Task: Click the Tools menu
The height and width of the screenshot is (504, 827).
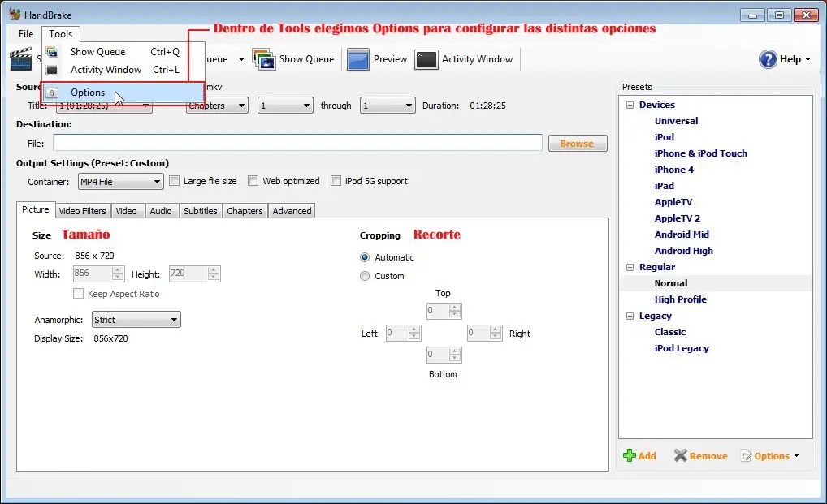Action: [x=61, y=34]
